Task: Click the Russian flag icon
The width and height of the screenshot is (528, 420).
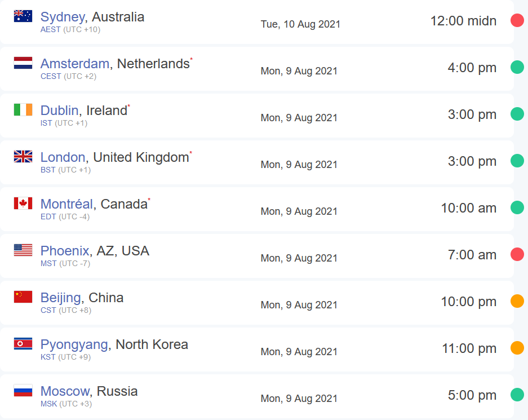Action: (23, 391)
